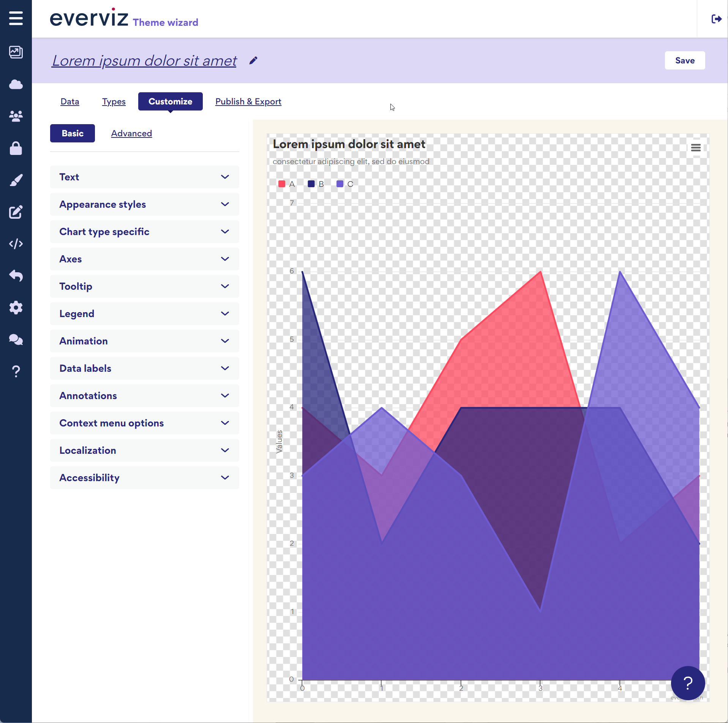Expand the Tooltip section

tap(145, 286)
